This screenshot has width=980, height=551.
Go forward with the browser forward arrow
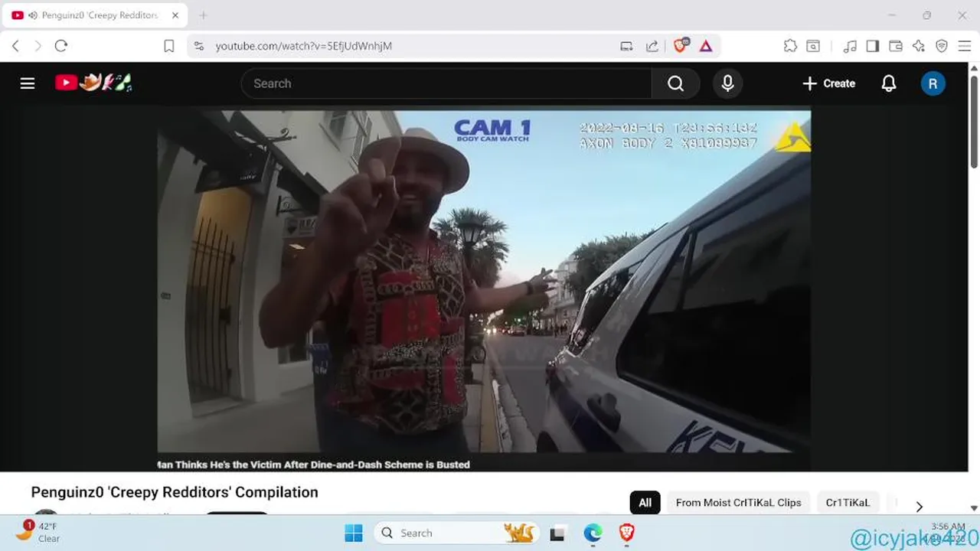(x=38, y=46)
